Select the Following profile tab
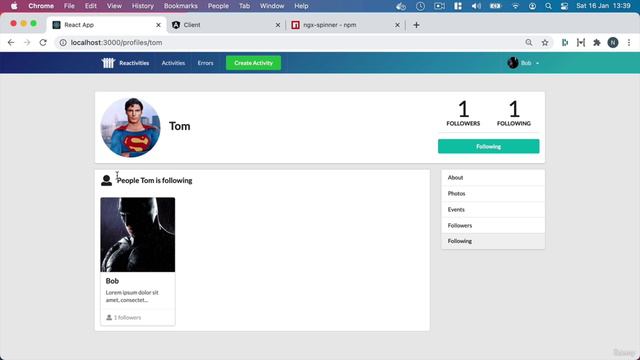Screen dimensions: 640x360 [493, 241]
